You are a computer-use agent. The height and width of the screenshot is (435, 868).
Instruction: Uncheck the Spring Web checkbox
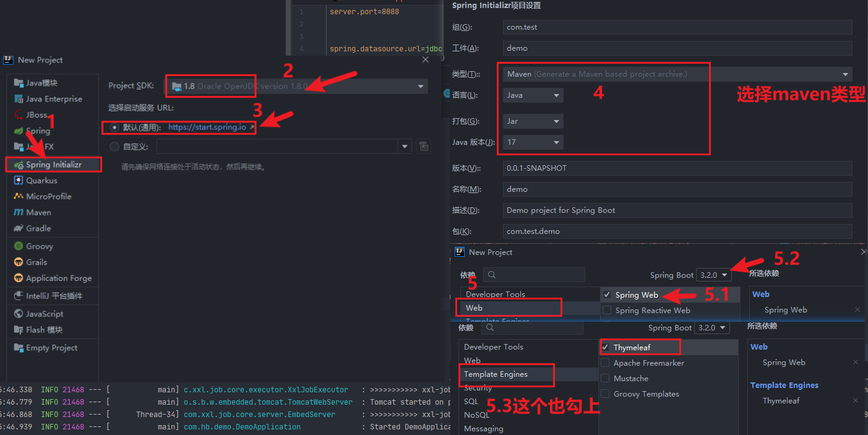[607, 295]
